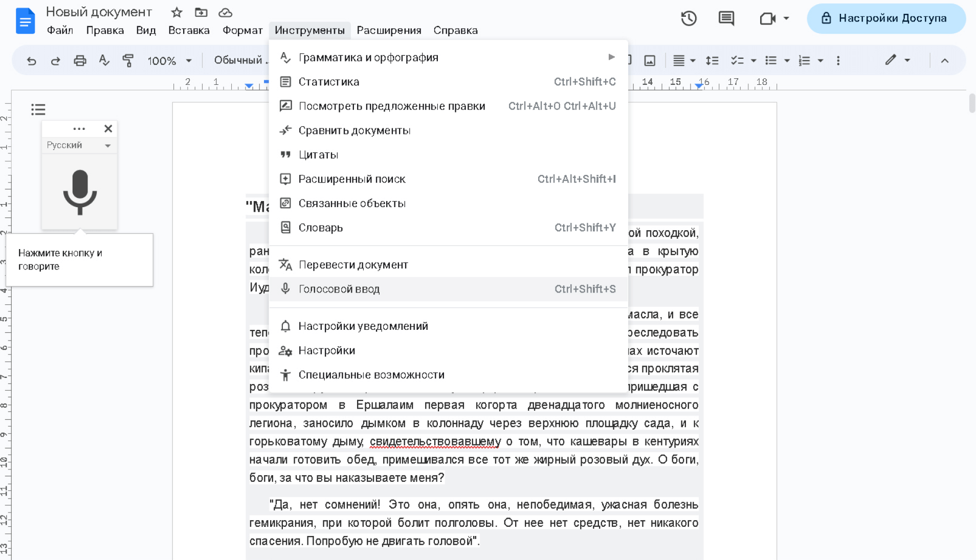Screen dimensions: 976x560
Task: Insert image from toolbar icon
Action: pyautogui.click(x=650, y=61)
